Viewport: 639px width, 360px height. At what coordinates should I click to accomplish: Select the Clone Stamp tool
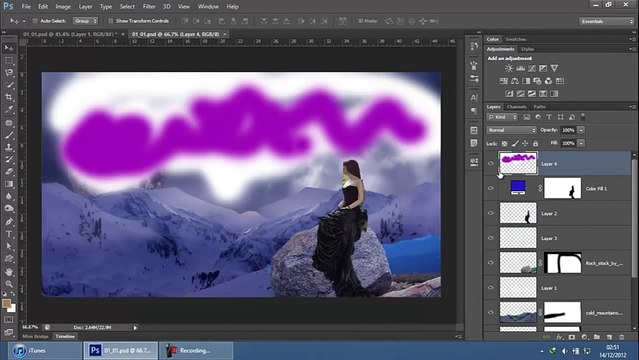tap(9, 147)
